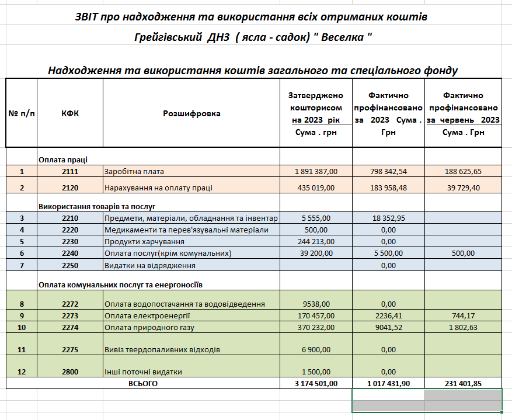Select the amount '370 232,00'

pos(316,327)
